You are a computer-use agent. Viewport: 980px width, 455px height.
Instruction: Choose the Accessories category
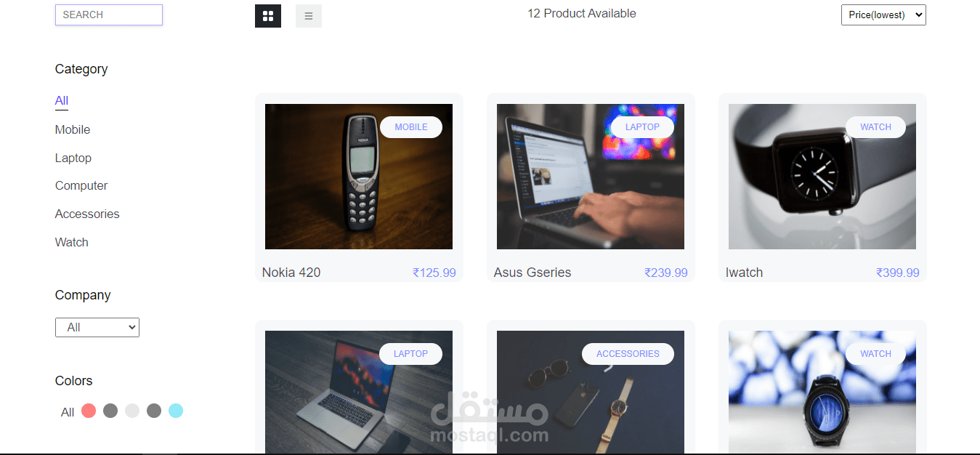(87, 214)
